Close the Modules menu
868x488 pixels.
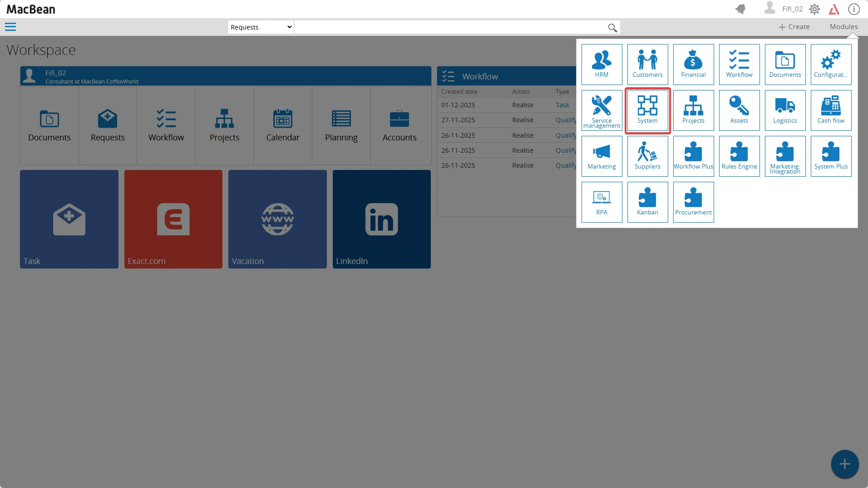tap(843, 27)
